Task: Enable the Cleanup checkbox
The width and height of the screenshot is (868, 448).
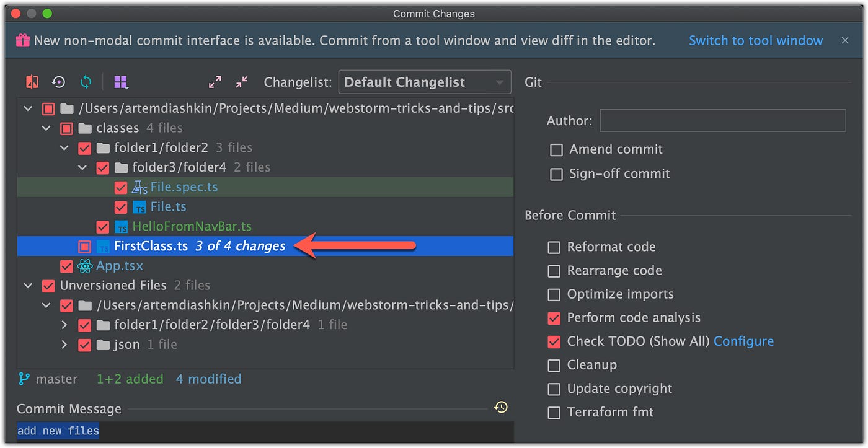Action: point(554,365)
